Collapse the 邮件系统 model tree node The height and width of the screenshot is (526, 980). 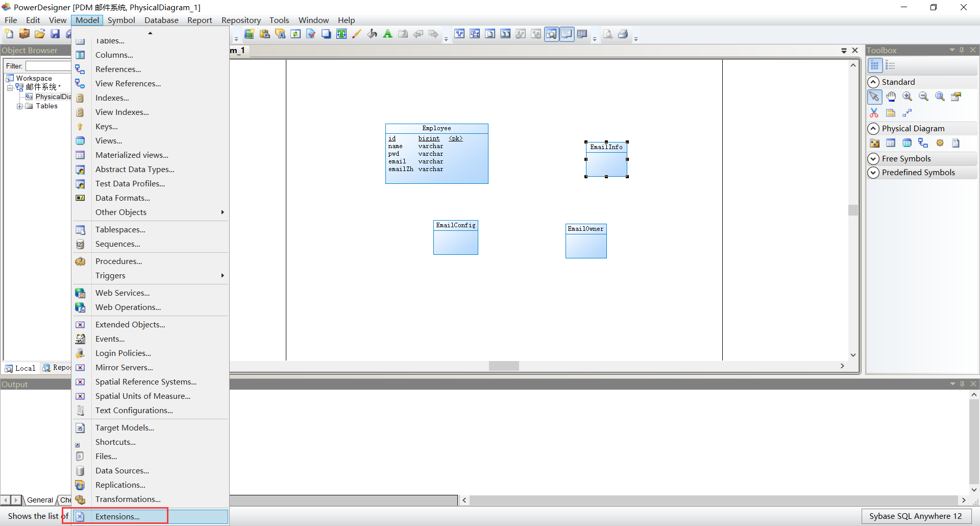(x=10, y=88)
